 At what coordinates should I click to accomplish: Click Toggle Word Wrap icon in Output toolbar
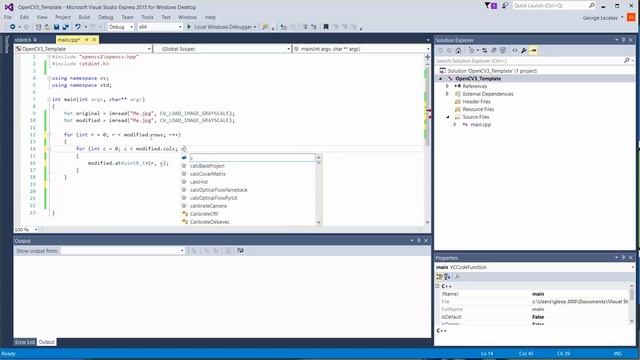240,251
